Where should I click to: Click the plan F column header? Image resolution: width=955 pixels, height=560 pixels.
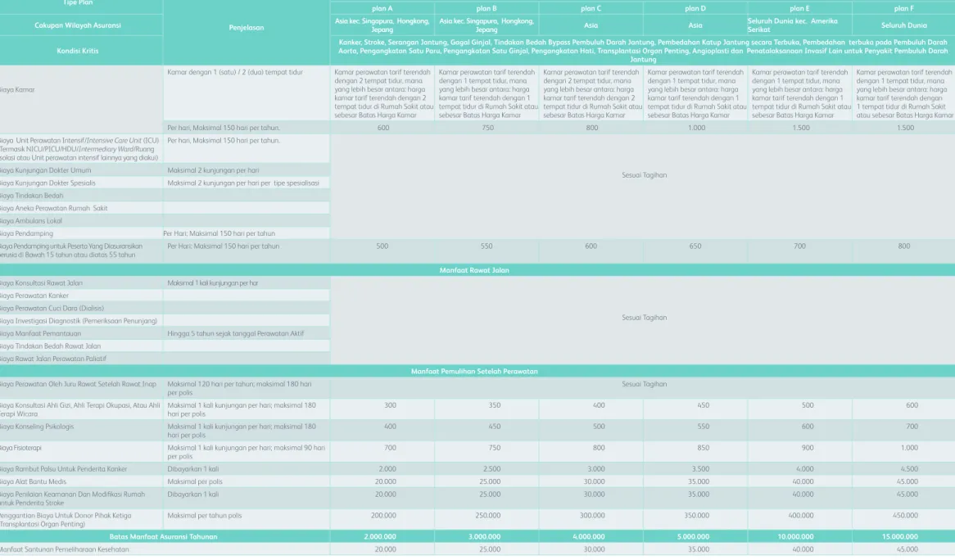click(x=904, y=8)
